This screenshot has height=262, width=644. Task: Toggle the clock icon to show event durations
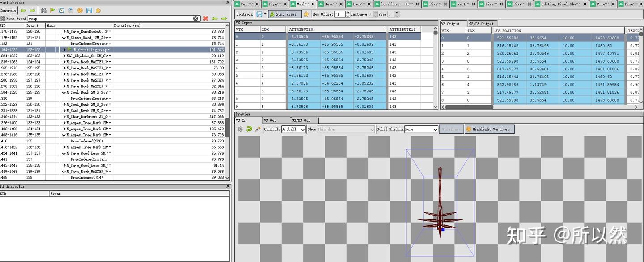(62, 10)
